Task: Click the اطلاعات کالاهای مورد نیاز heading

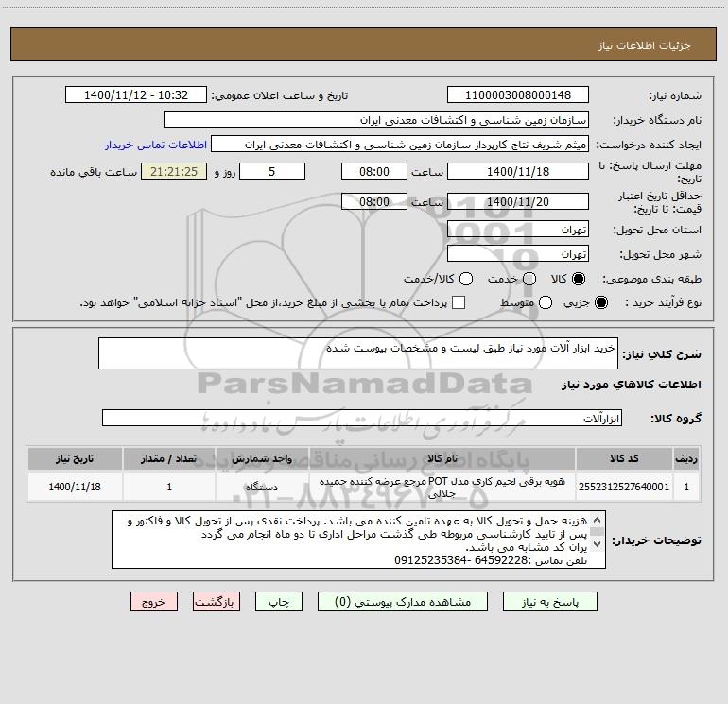Action: coord(632,385)
